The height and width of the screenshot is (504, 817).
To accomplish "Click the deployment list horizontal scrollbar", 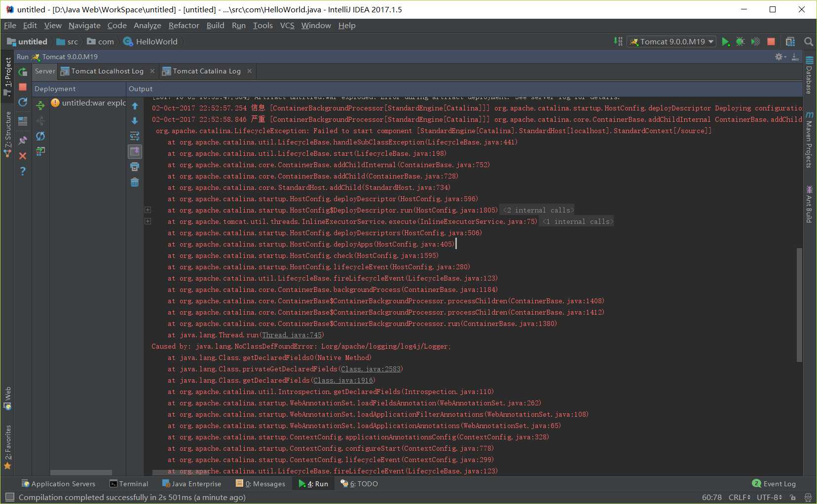I will pyautogui.click(x=81, y=472).
